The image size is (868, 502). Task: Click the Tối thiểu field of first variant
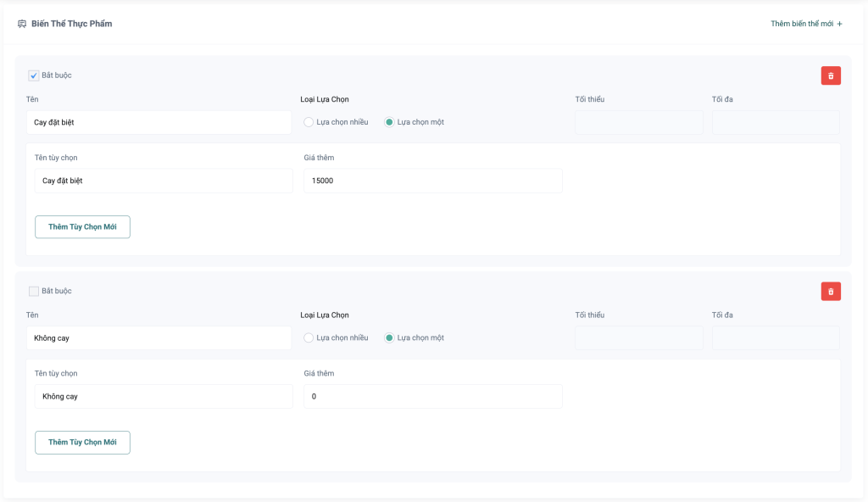638,122
